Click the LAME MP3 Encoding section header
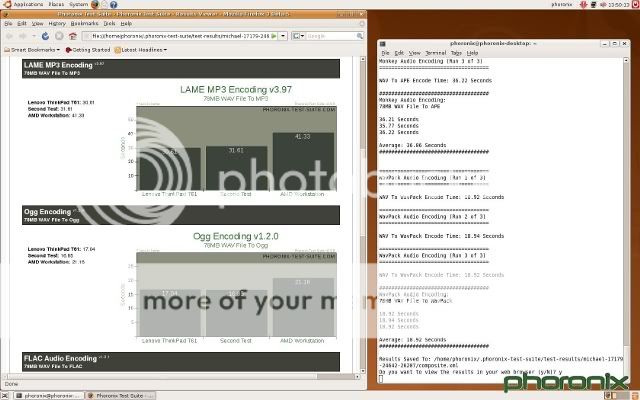This screenshot has height=400, width=640. (181, 69)
